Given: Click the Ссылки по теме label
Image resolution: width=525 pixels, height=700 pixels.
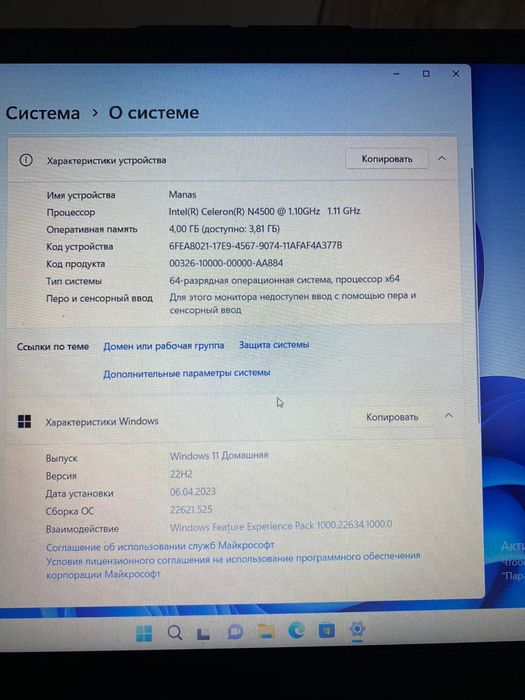Looking at the screenshot, I should [x=53, y=347].
